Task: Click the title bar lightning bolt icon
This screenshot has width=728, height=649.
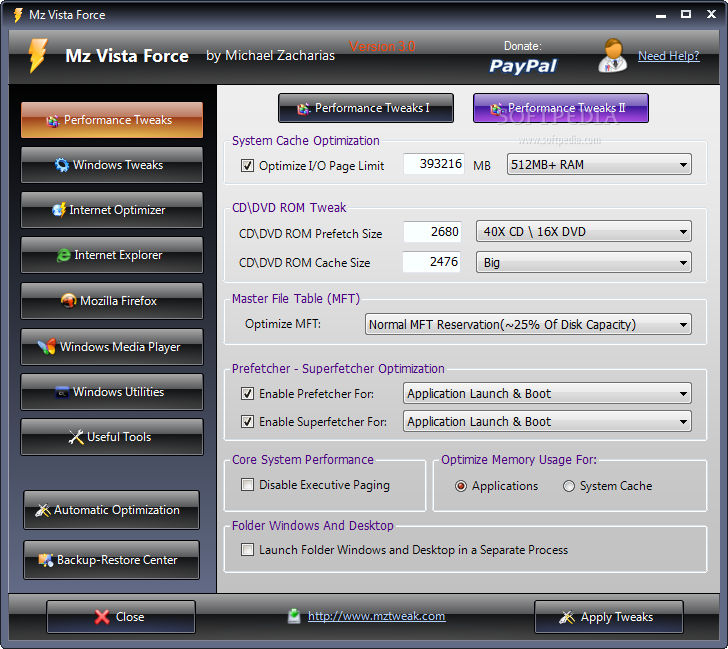Action: tap(18, 15)
